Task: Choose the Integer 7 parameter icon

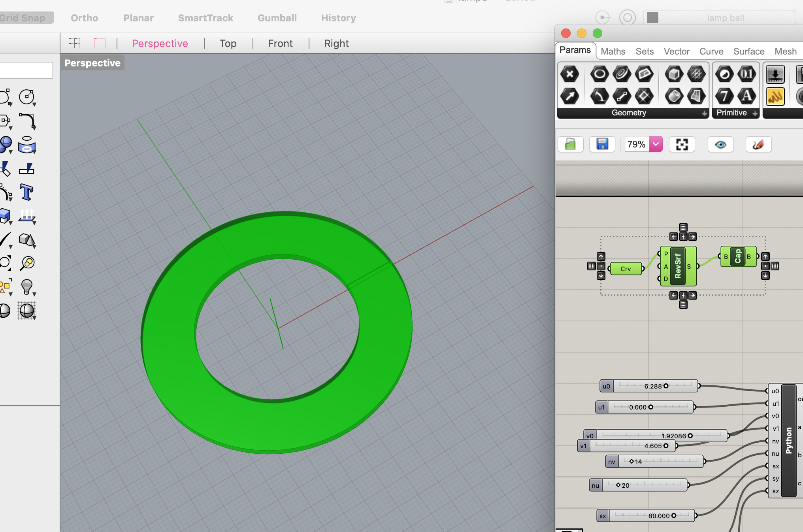Action: coord(724,96)
